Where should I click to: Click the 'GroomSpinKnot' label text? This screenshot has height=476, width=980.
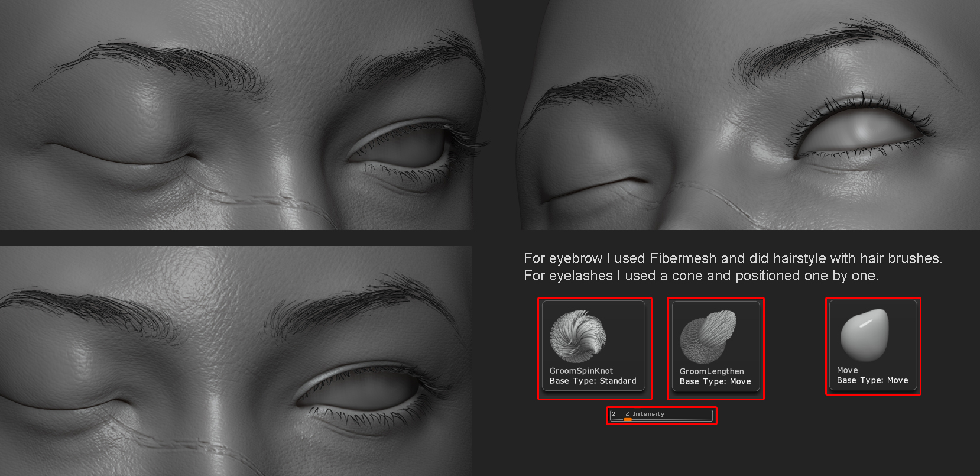click(x=581, y=371)
